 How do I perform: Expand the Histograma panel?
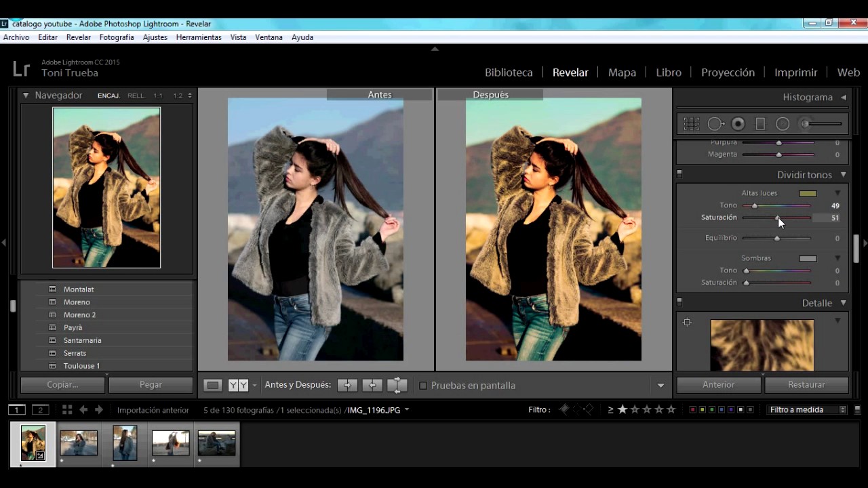point(844,97)
